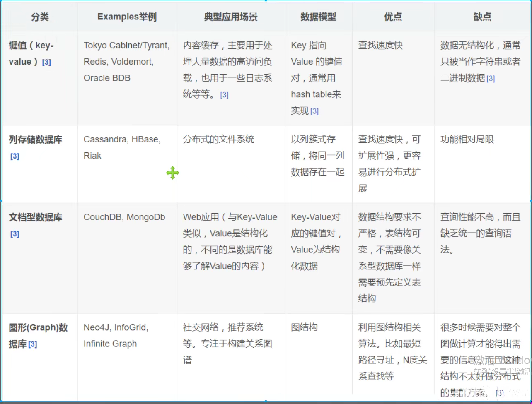The height and width of the screenshot is (404, 532).
Task: Click the Examples举例 column header
Action: (127, 17)
